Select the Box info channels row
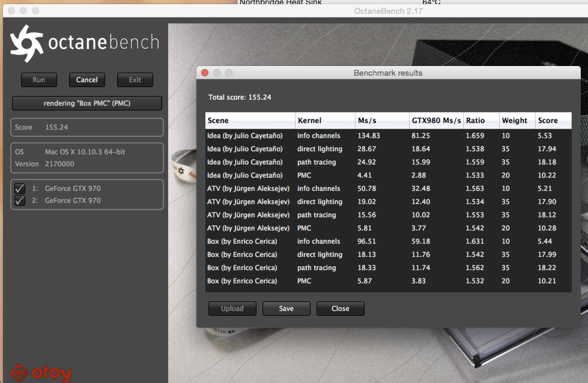588x383 pixels. pos(388,241)
